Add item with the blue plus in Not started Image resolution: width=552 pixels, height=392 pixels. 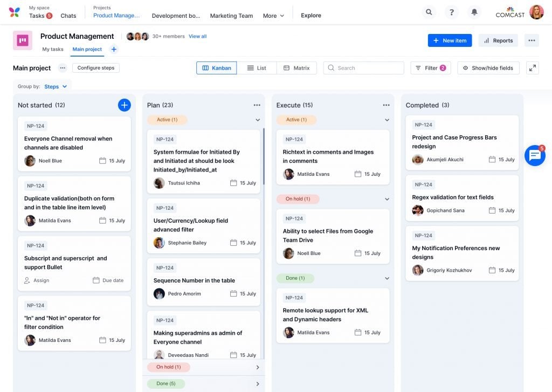pos(125,105)
